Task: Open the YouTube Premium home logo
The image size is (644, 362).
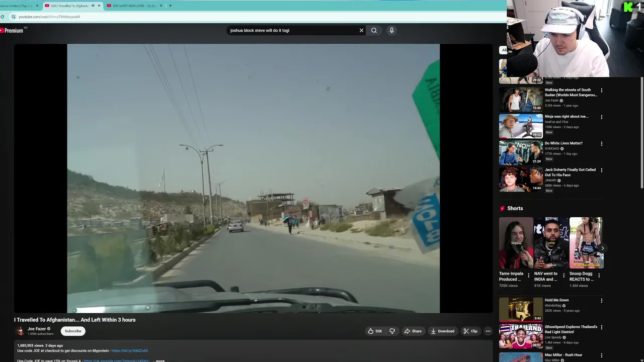Action: tap(12, 30)
